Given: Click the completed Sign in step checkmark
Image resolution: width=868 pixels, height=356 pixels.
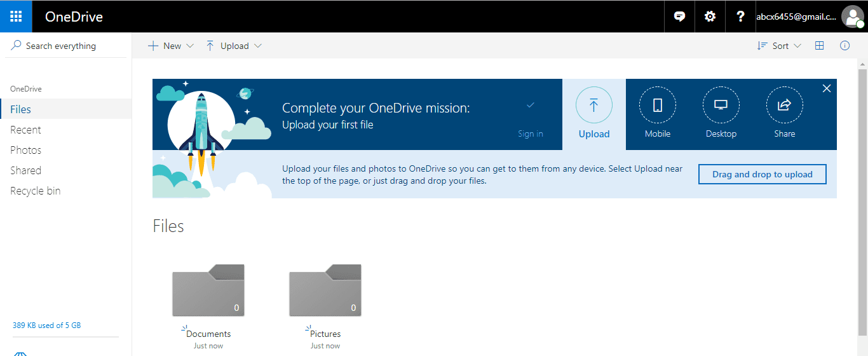Looking at the screenshot, I should point(531,105).
